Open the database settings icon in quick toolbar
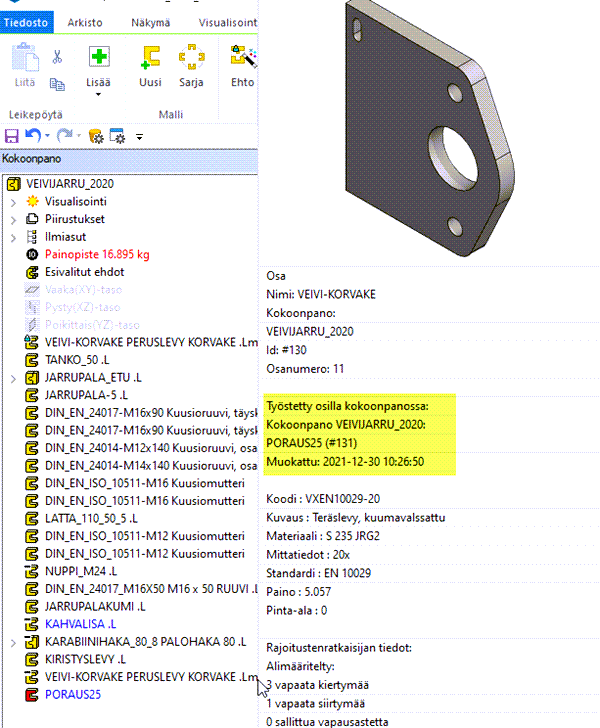Viewport: 600px width, 728px height. pos(97,135)
